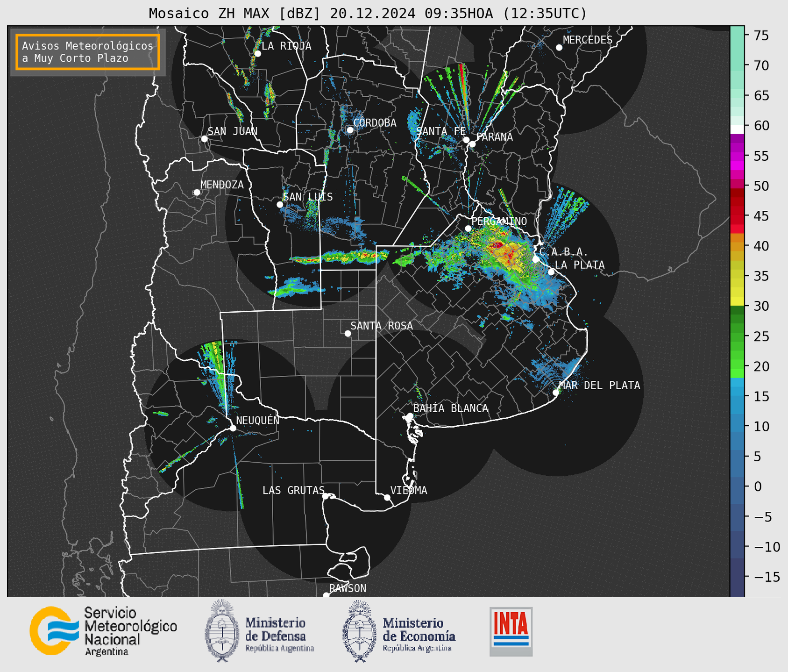
Task: Click the 75 dBZ value on color scale
Action: (x=761, y=36)
